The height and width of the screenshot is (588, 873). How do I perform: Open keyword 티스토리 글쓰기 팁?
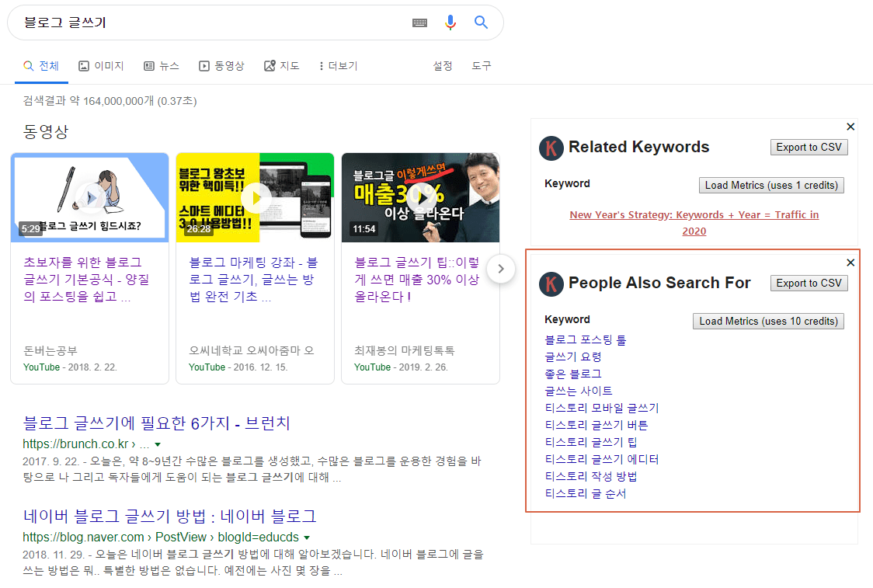591,443
